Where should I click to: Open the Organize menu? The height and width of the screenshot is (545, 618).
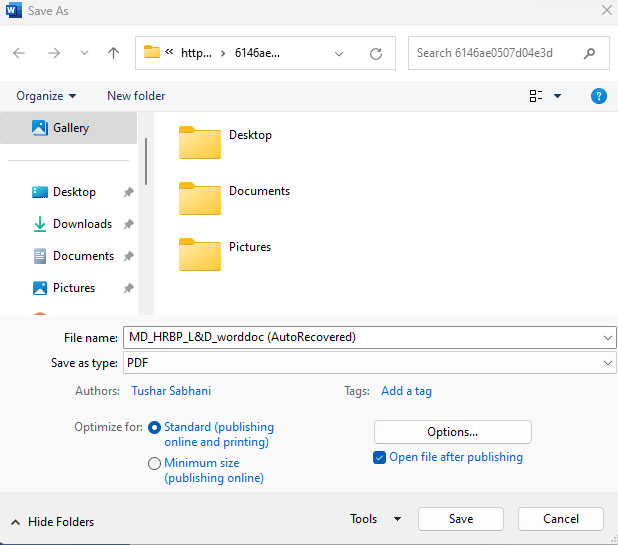pyautogui.click(x=46, y=96)
